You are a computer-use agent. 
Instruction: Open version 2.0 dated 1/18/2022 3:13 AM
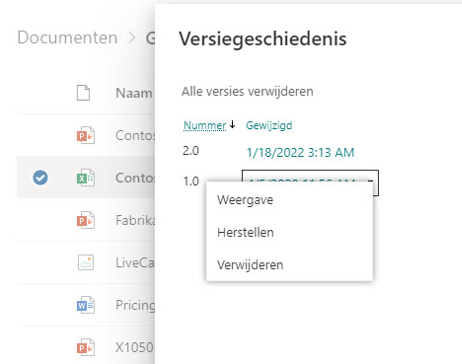point(300,153)
